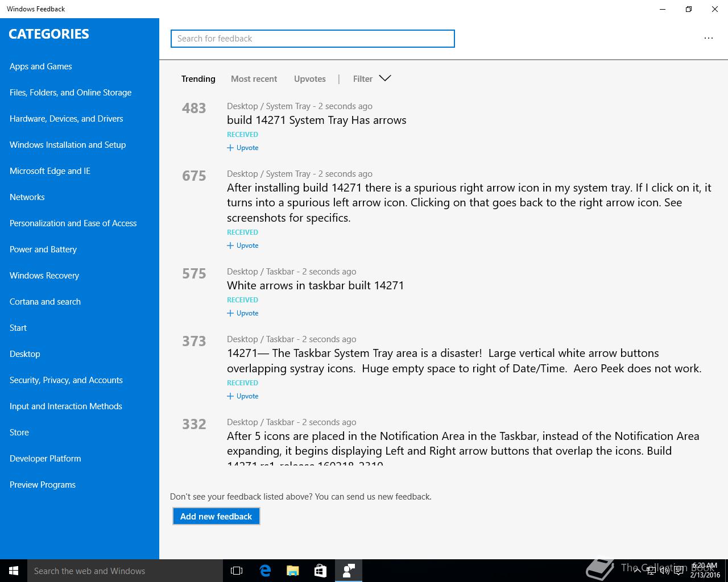Viewport: 728px width, 582px height.
Task: Click the Start button on the taskbar
Action: (x=14, y=571)
